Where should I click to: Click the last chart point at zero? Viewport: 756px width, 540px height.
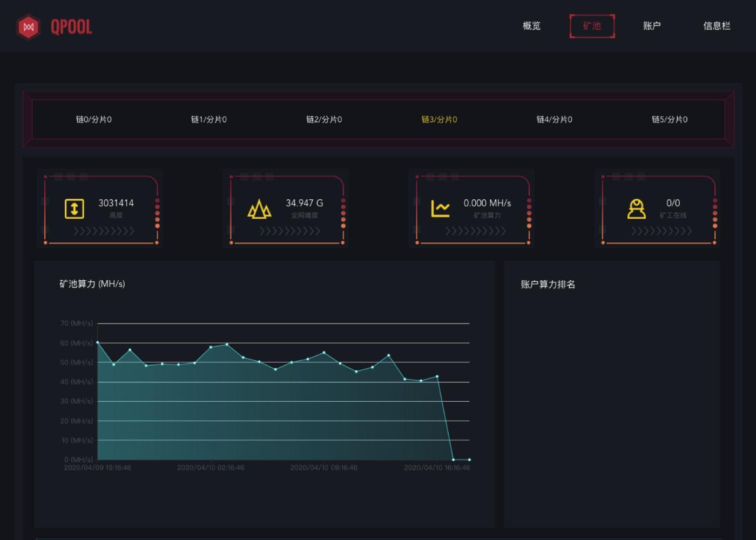click(x=469, y=460)
